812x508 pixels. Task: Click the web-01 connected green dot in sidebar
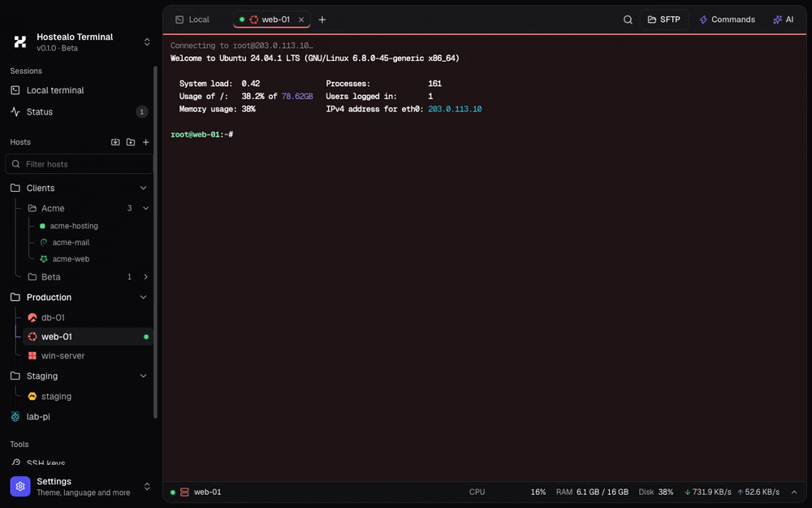(x=146, y=337)
